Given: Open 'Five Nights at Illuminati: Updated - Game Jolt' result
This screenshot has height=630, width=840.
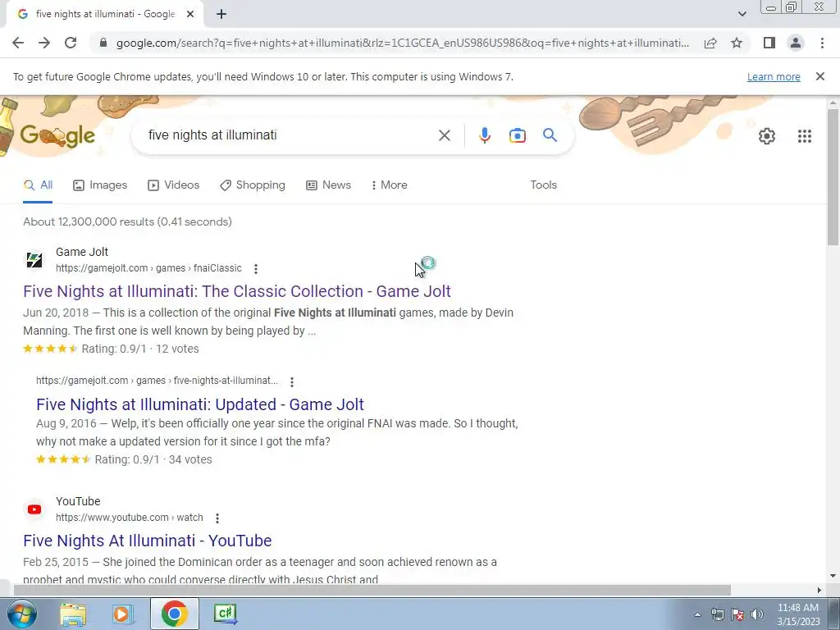Looking at the screenshot, I should point(200,404).
